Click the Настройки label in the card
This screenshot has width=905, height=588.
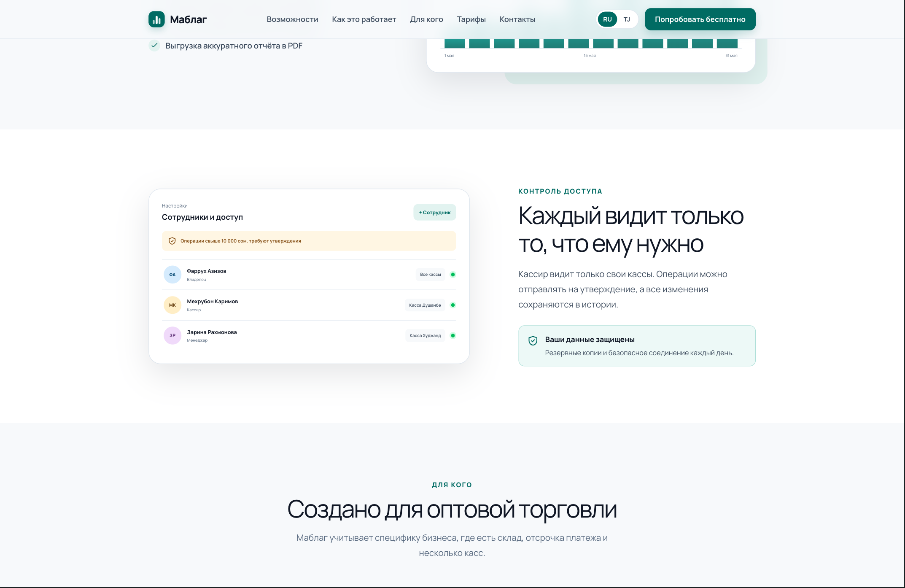pos(175,206)
